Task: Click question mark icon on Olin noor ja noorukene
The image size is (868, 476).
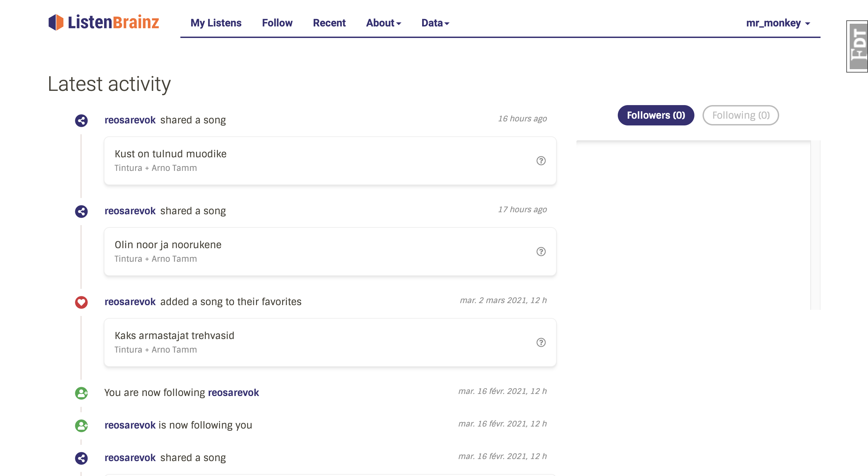Action: click(x=541, y=252)
